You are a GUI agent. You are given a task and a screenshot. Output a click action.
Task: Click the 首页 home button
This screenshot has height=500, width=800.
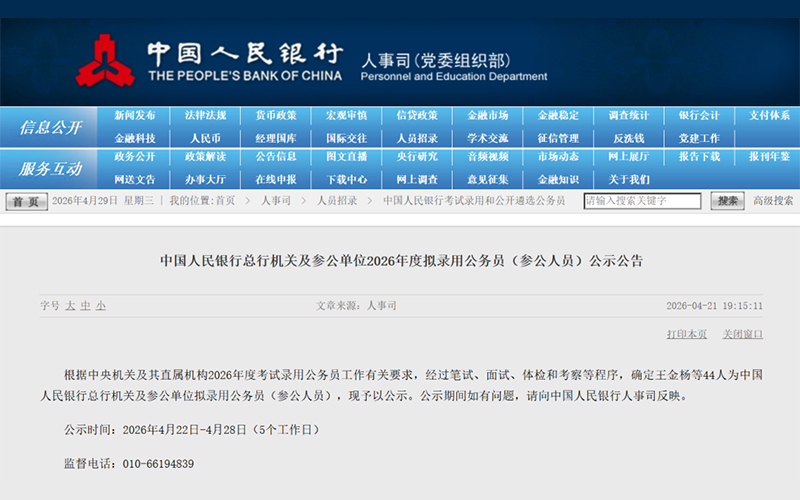click(x=27, y=202)
